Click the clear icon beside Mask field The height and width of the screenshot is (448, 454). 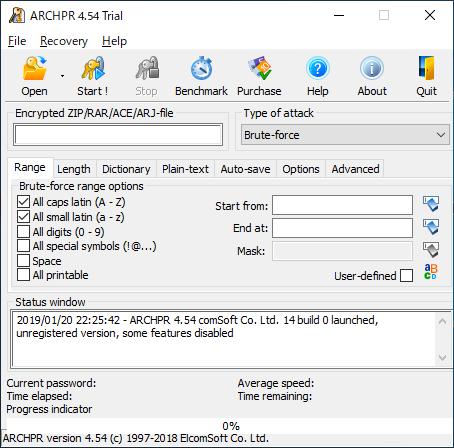pos(431,250)
